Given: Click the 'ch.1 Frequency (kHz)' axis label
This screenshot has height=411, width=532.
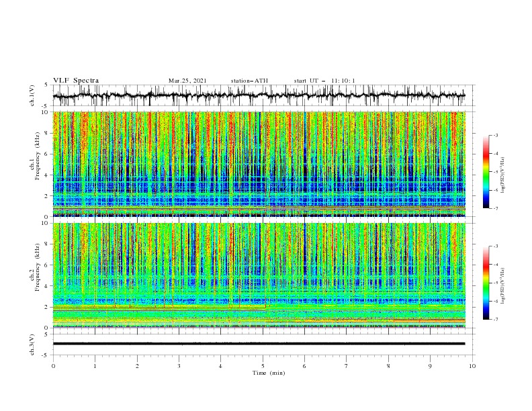Looking at the screenshot, I should 35,155.
